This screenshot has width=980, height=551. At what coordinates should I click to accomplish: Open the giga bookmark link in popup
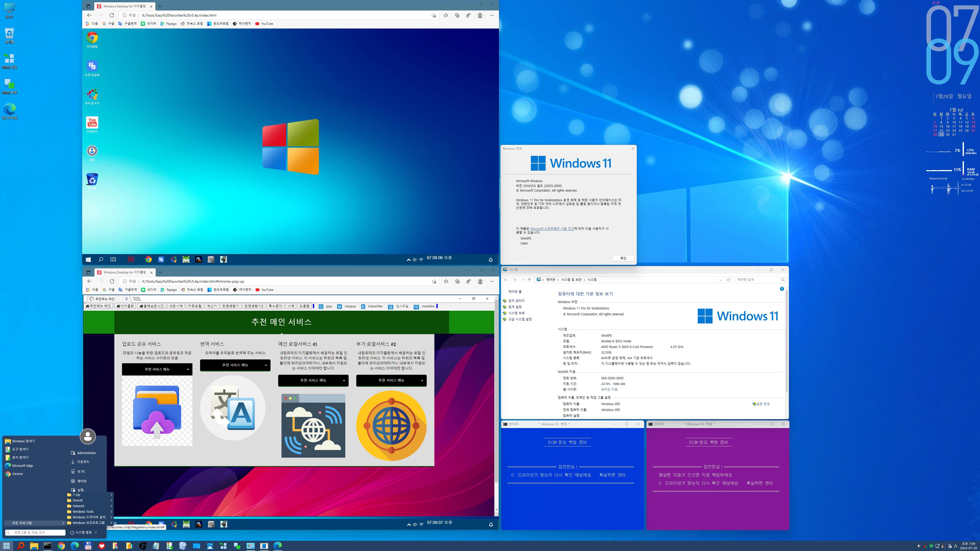[x=326, y=306]
